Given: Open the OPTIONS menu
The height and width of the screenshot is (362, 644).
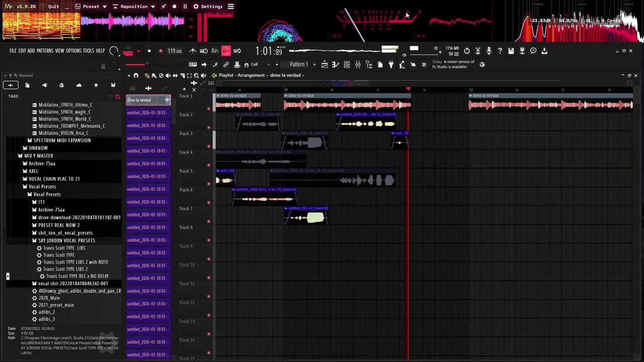Looking at the screenshot, I should pyautogui.click(x=73, y=51).
